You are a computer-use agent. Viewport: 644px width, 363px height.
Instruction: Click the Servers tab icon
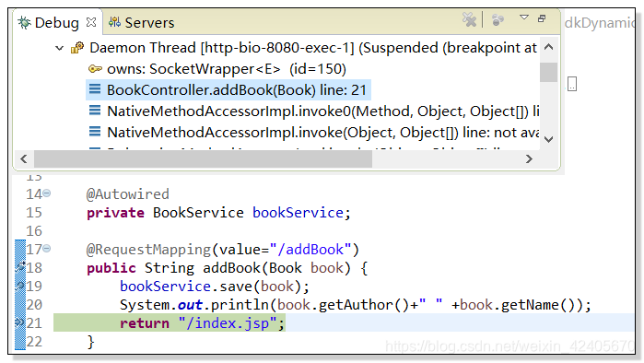point(114,22)
